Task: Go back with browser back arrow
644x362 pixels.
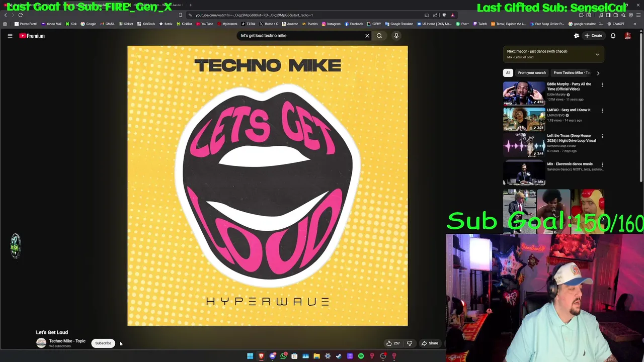Action: (5, 15)
